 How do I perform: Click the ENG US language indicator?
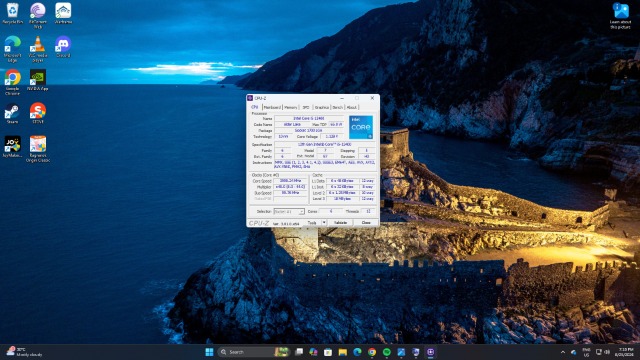pos(586,352)
